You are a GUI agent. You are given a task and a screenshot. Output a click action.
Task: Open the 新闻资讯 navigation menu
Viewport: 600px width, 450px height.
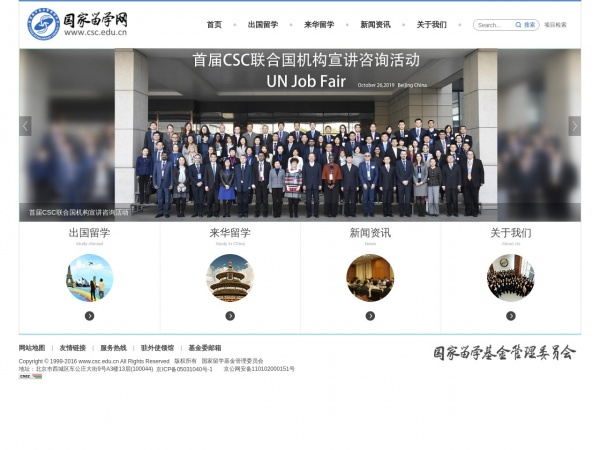coord(375,24)
